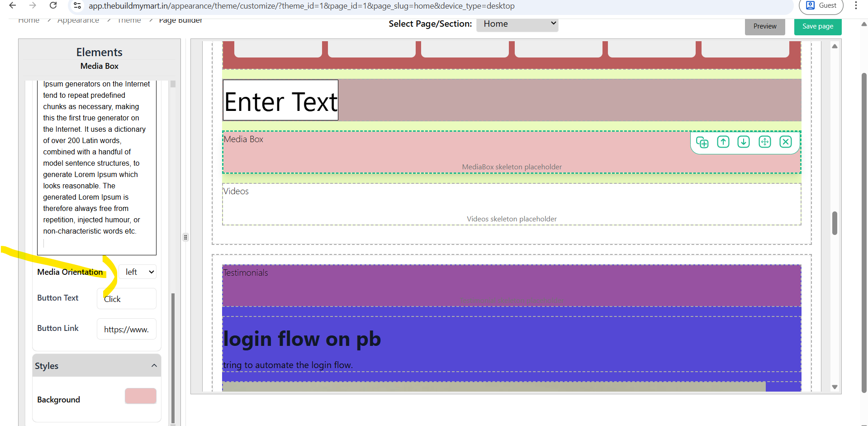Click the Media Box panel title

point(99,66)
